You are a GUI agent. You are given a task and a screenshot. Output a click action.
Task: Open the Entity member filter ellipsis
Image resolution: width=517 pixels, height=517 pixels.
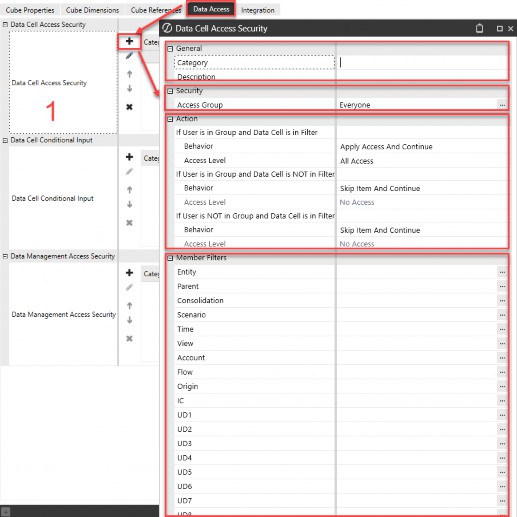(502, 272)
